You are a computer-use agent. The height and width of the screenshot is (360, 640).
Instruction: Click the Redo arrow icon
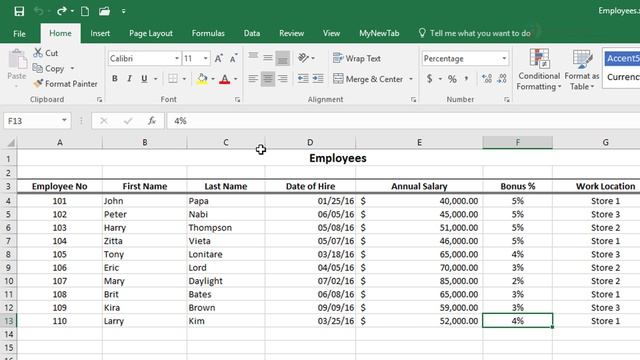(62, 11)
